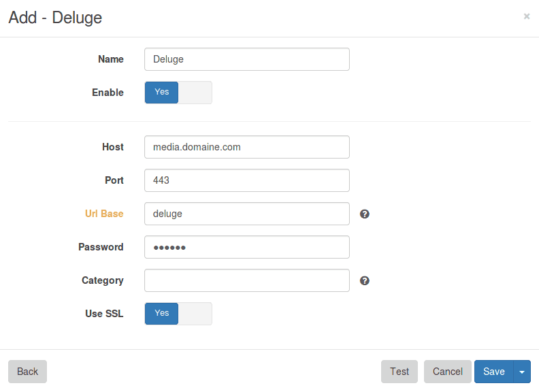
Task: Click the Password label text
Action: [x=101, y=247]
